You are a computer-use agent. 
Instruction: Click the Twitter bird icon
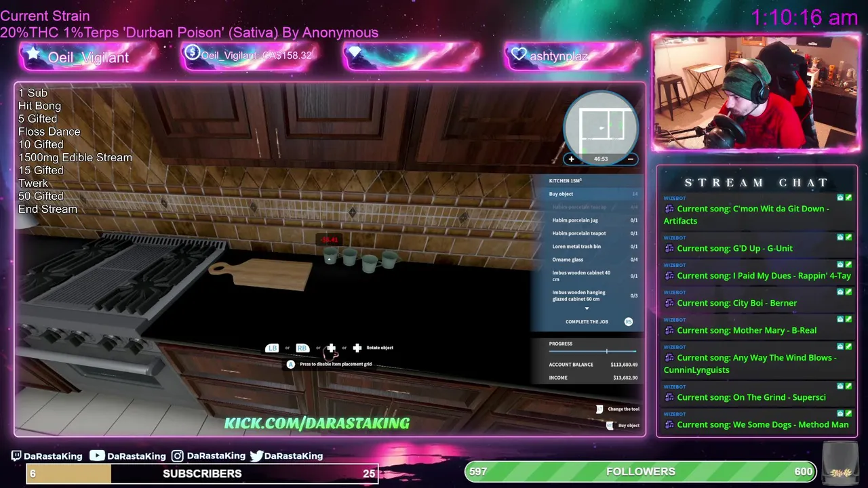[x=256, y=456]
